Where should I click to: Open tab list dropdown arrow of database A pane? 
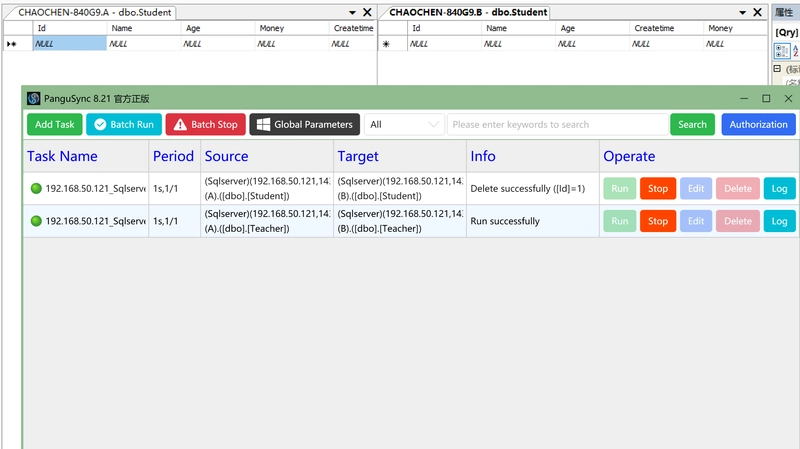[x=352, y=12]
